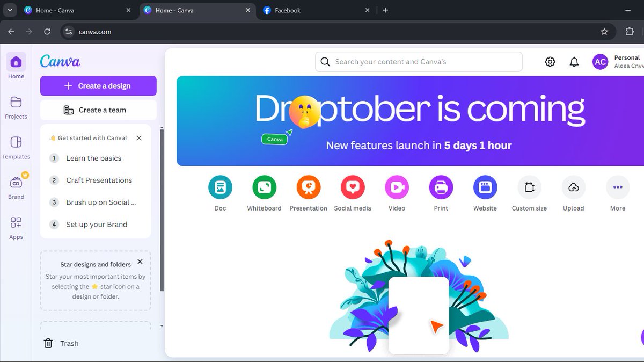Open Trash in the sidebar
This screenshot has width=644, height=362.
pyautogui.click(x=61, y=343)
